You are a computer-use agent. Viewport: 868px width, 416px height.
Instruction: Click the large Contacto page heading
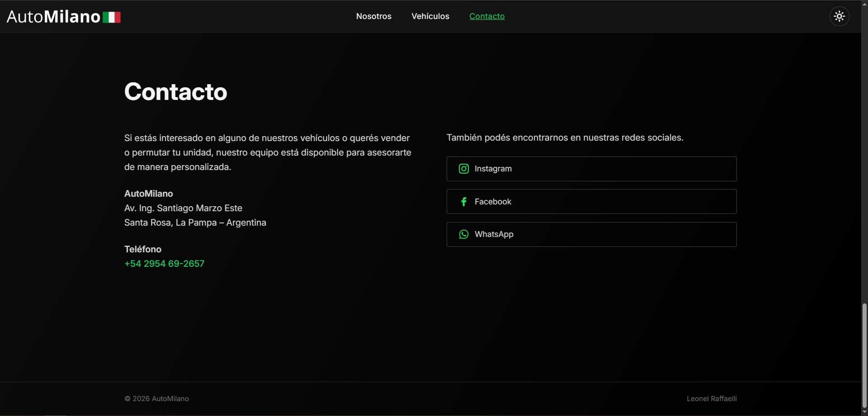175,92
